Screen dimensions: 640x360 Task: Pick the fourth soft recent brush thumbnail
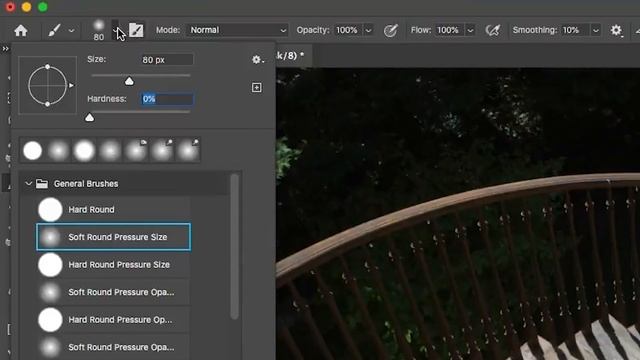[110, 150]
